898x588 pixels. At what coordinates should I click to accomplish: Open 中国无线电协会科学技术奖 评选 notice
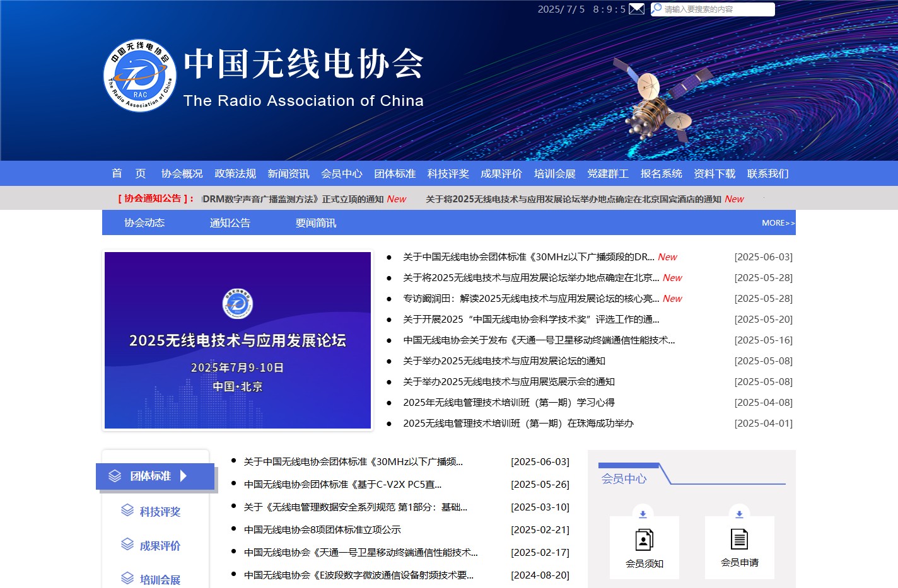[x=531, y=319]
